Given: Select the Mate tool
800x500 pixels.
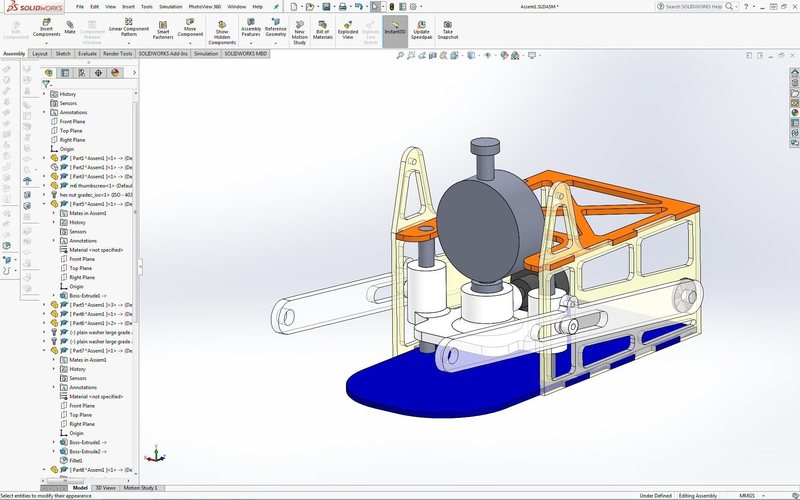Looking at the screenshot, I should (x=70, y=28).
